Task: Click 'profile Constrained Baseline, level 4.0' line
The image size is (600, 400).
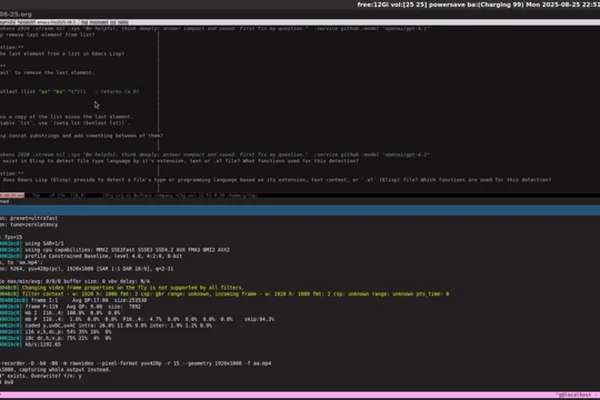Action: pos(91,256)
